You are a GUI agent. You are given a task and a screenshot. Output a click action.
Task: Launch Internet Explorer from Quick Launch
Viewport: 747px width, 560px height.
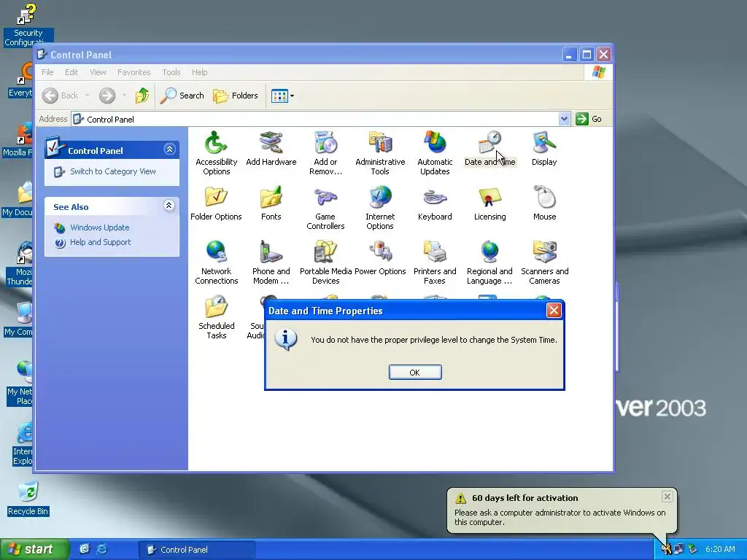click(102, 549)
